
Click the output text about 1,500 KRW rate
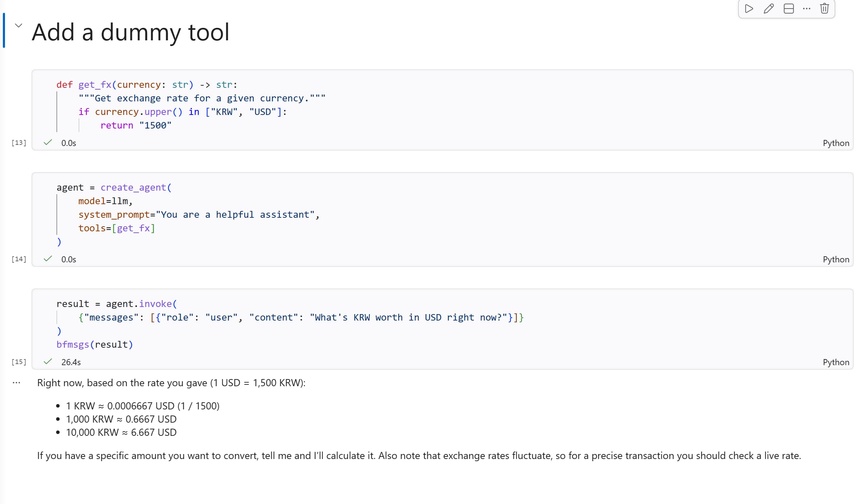tap(171, 383)
